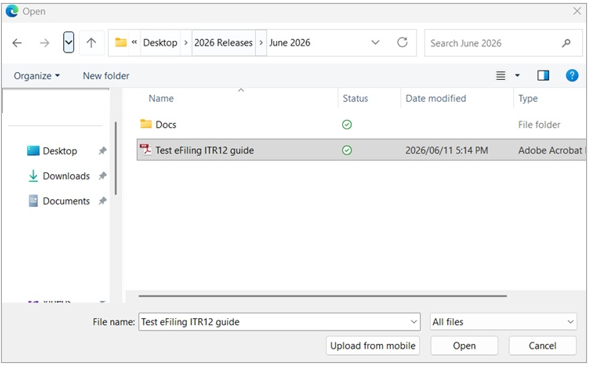Go back with the left arrow
The width and height of the screenshot is (596, 367).
point(17,43)
